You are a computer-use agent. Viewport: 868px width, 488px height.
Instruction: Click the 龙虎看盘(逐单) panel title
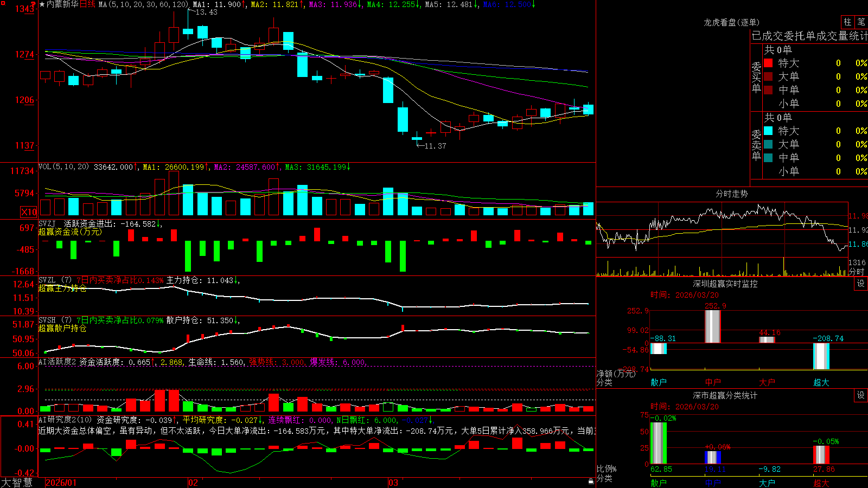(x=731, y=22)
